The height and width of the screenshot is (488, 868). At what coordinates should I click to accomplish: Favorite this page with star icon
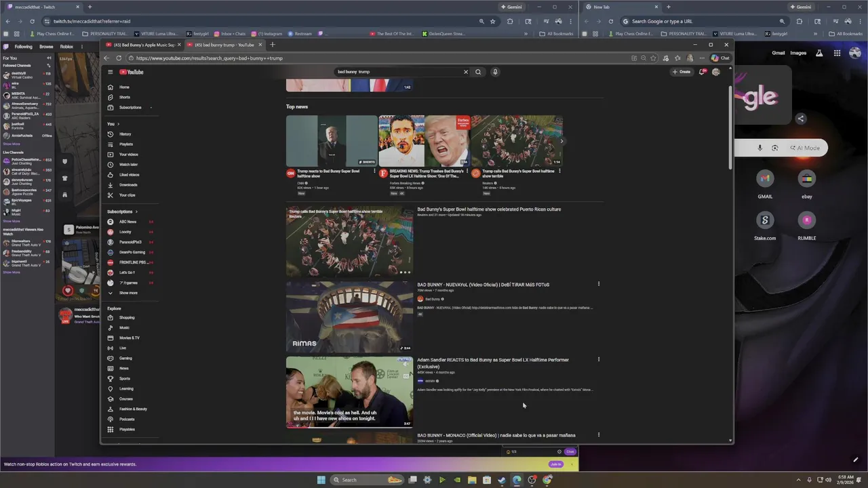point(654,58)
